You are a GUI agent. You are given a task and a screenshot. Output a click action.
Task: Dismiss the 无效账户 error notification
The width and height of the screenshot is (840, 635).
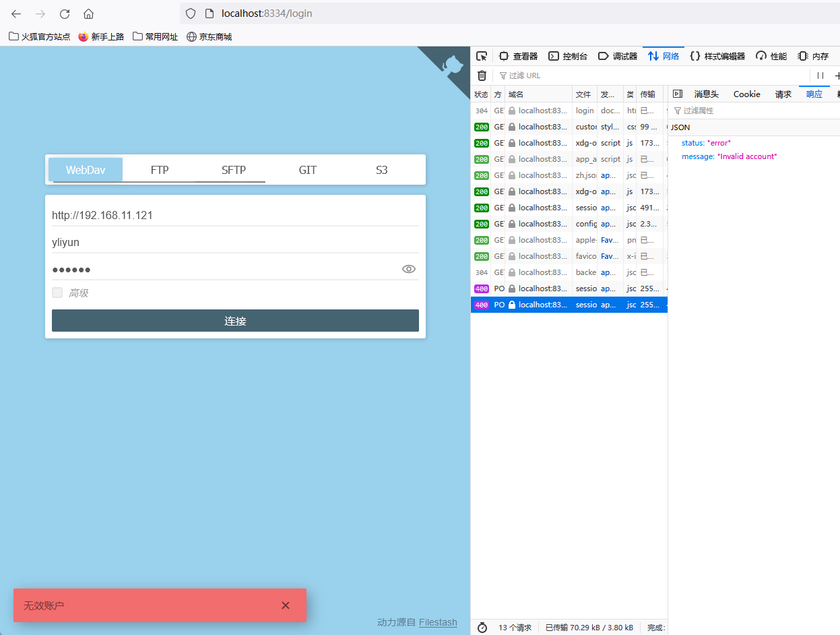pos(286,605)
